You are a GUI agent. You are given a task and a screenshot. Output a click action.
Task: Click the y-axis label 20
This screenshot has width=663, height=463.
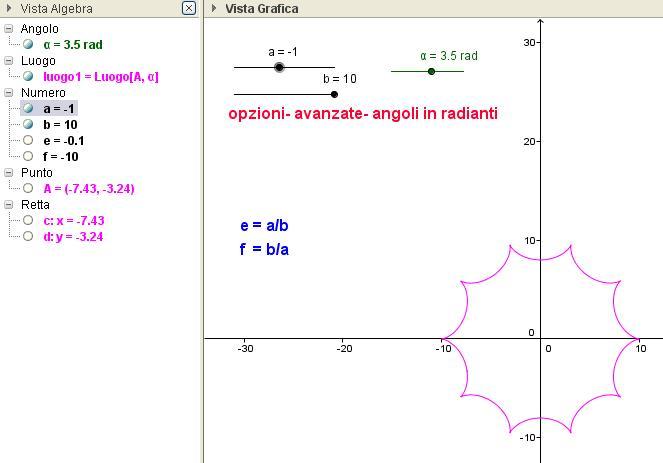click(529, 142)
